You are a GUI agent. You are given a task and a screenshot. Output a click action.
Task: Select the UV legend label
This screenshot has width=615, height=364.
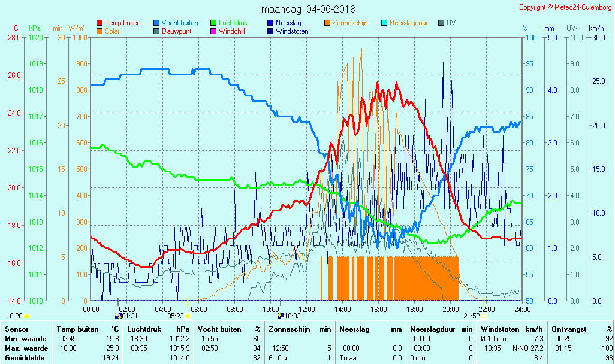(x=451, y=23)
